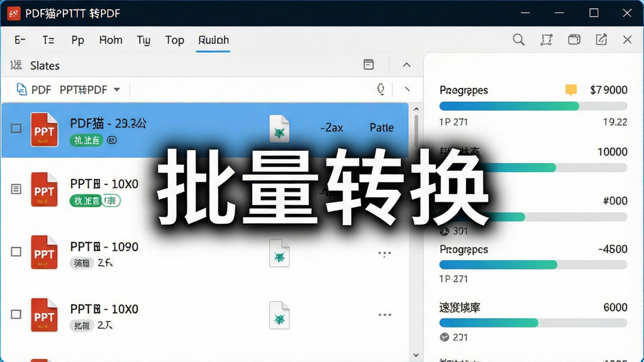Screen dimensions: 644x362
Task: Click the stacked windows icon in the toolbar
Action: tap(574, 40)
